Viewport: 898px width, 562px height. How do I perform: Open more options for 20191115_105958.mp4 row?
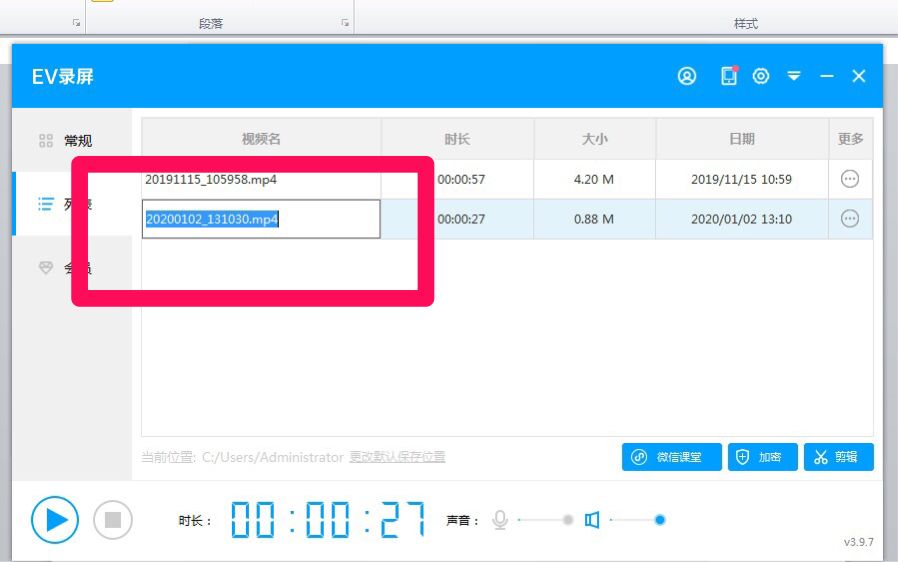point(849,179)
